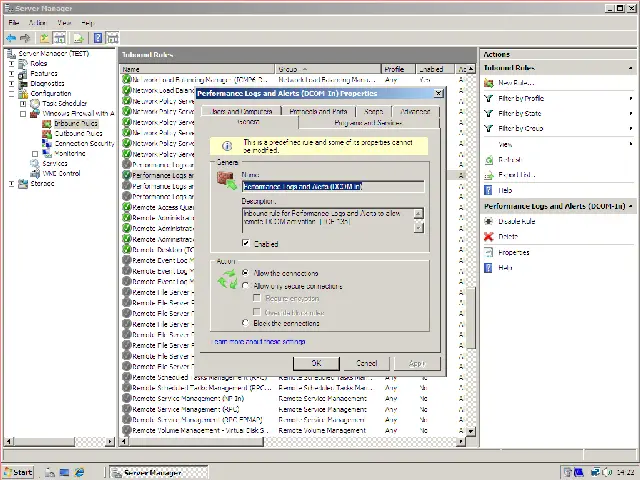Click the WMI Control icon in tree
This screenshot has width=640, height=480.
point(35,173)
